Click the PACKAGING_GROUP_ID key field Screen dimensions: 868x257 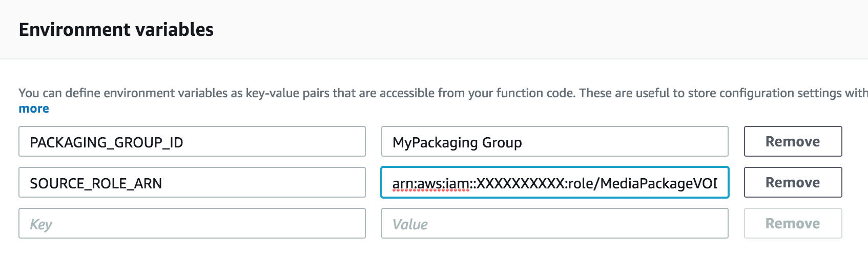[x=192, y=141]
